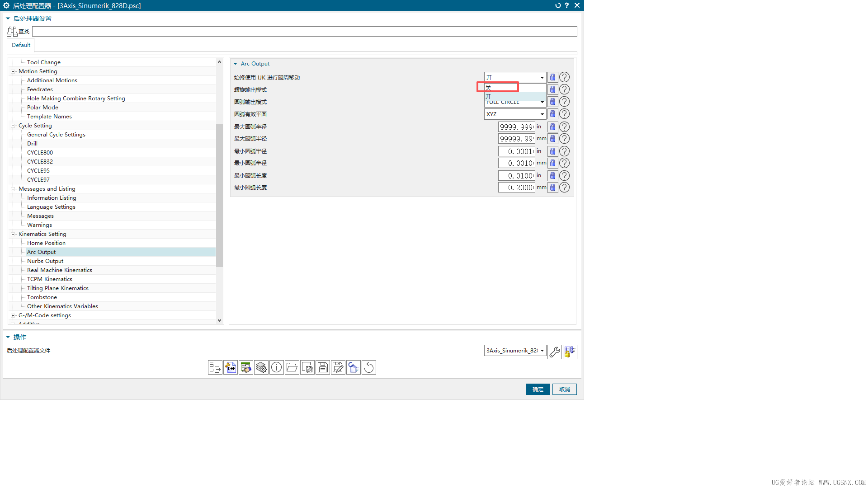Click the window edit icon beside the folder
Image resolution: width=868 pixels, height=488 pixels.
point(307,367)
